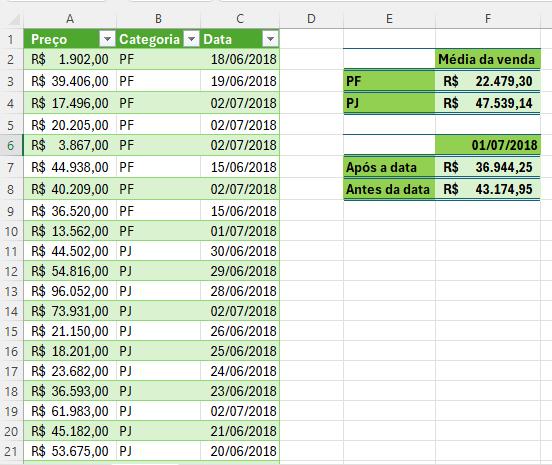
Task: Select column C header
Action: (240, 19)
